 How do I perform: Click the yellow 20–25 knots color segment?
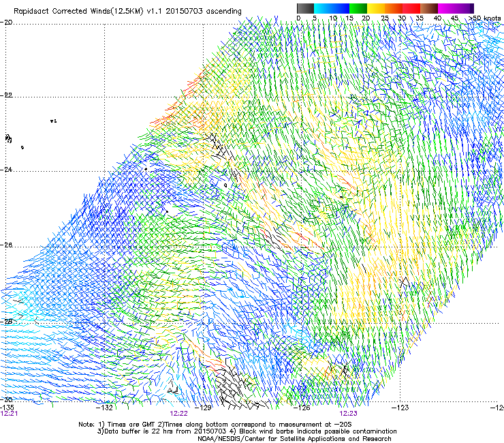pos(376,8)
